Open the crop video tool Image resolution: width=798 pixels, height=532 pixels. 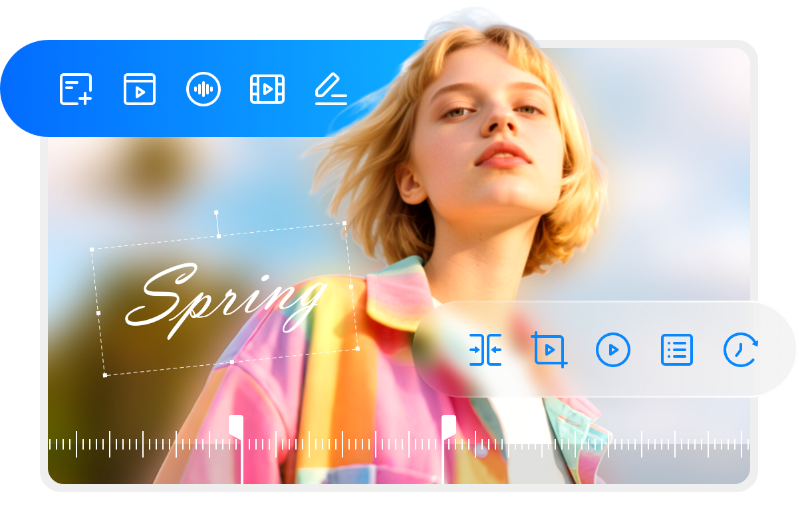pyautogui.click(x=549, y=350)
